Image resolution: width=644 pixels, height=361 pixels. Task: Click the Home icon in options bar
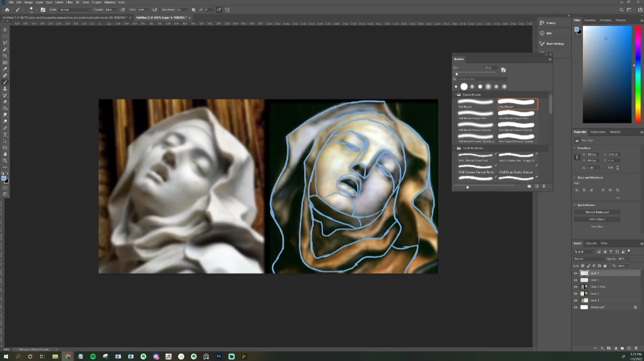[7, 10]
